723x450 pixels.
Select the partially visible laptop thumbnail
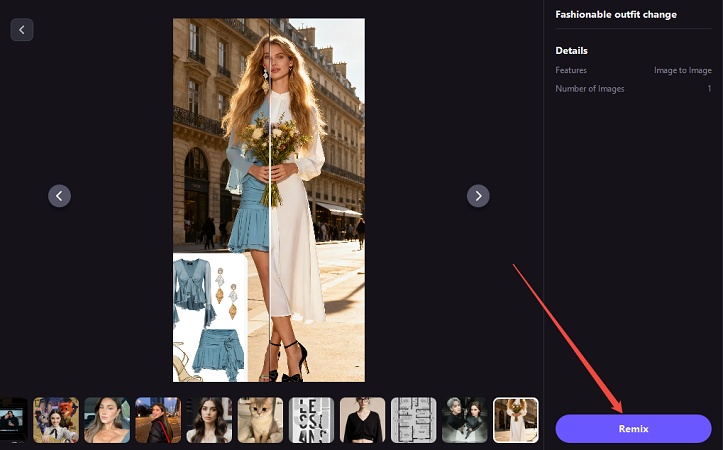coord(14,420)
